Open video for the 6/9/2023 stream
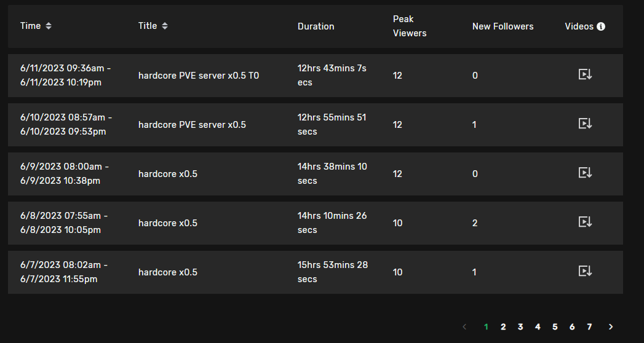Image resolution: width=644 pixels, height=343 pixels. [585, 173]
